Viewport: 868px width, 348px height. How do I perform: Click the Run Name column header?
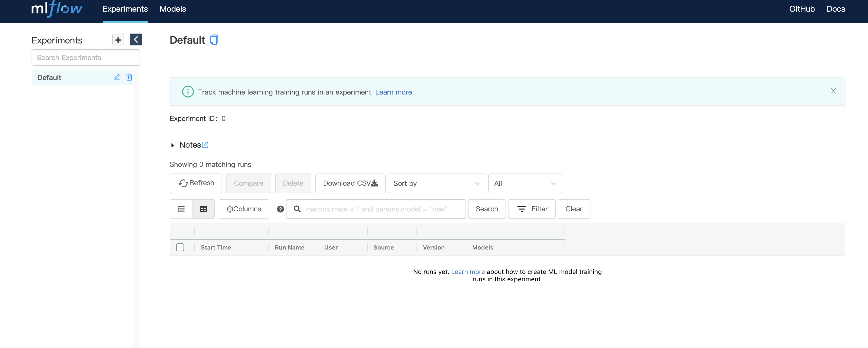[289, 247]
